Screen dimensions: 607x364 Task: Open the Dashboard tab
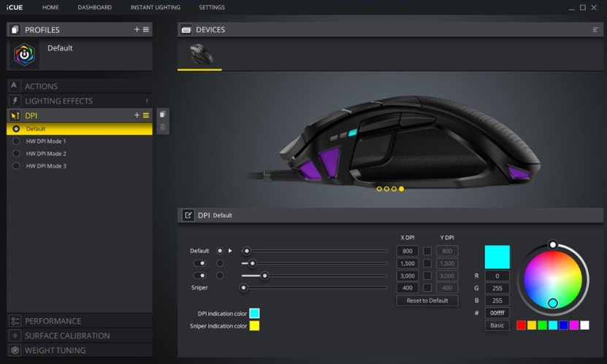pos(94,7)
